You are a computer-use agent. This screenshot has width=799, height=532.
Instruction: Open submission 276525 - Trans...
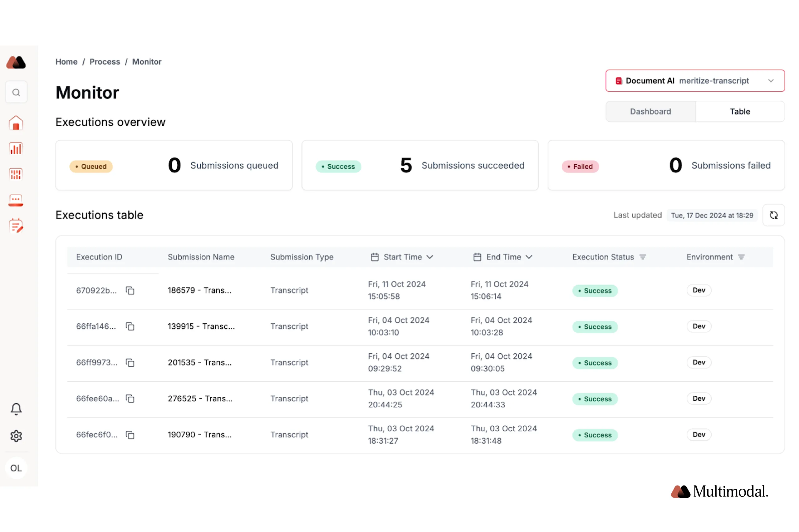point(200,399)
